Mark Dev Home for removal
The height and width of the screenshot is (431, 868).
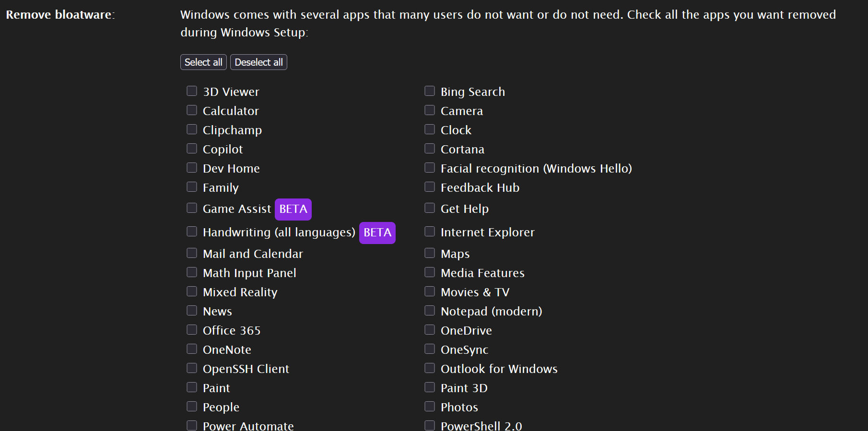pos(192,168)
